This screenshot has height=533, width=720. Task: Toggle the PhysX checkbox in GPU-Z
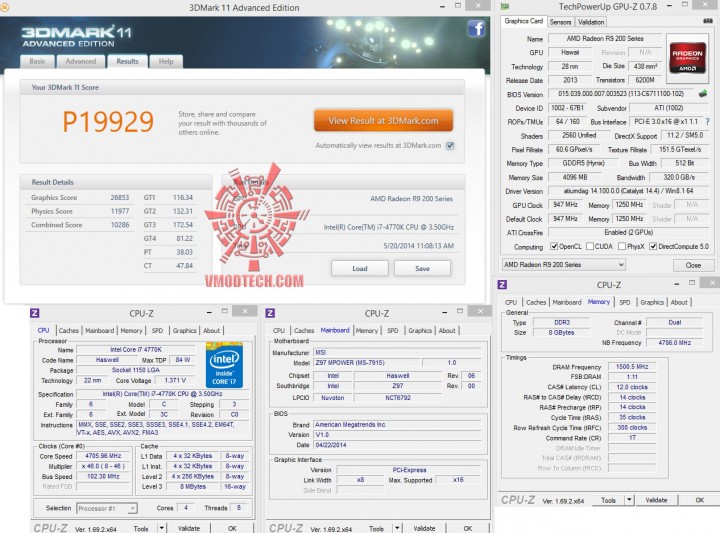(622, 247)
